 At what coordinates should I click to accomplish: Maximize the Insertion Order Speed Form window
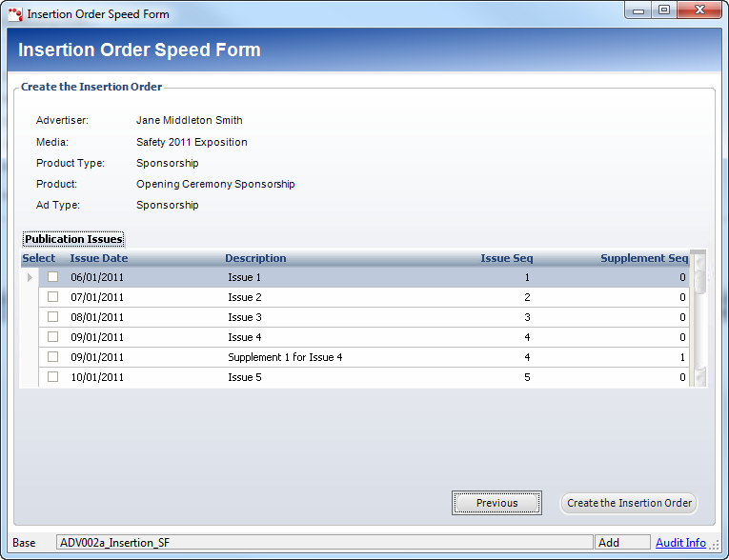pos(664,10)
